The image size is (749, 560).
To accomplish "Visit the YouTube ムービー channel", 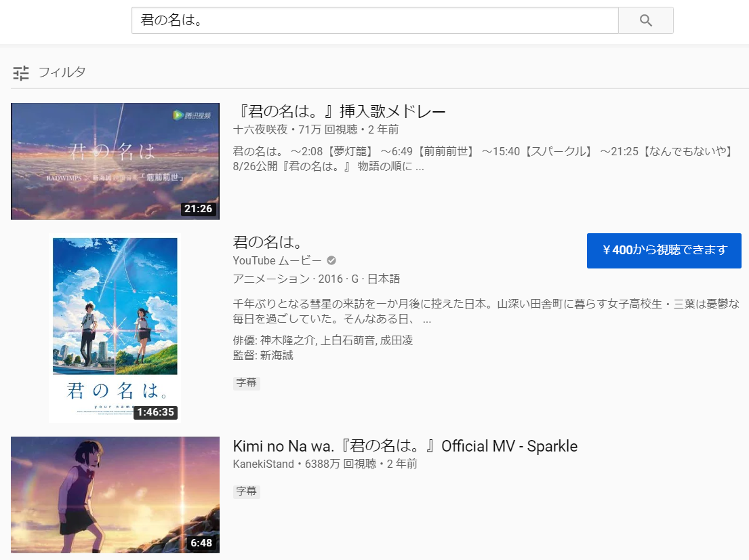I will coord(277,260).
